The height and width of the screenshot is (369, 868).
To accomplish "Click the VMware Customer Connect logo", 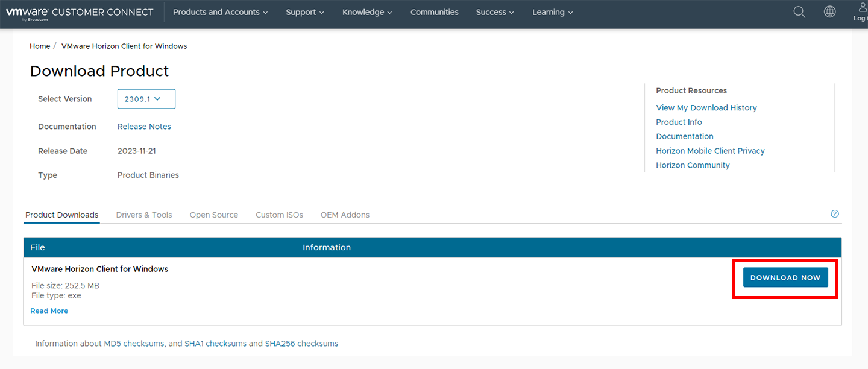I will tap(80, 13).
